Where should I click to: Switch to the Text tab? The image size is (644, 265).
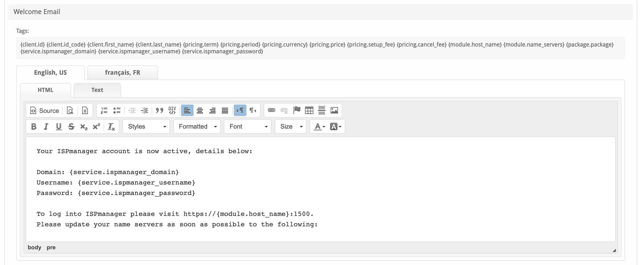pyautogui.click(x=97, y=90)
